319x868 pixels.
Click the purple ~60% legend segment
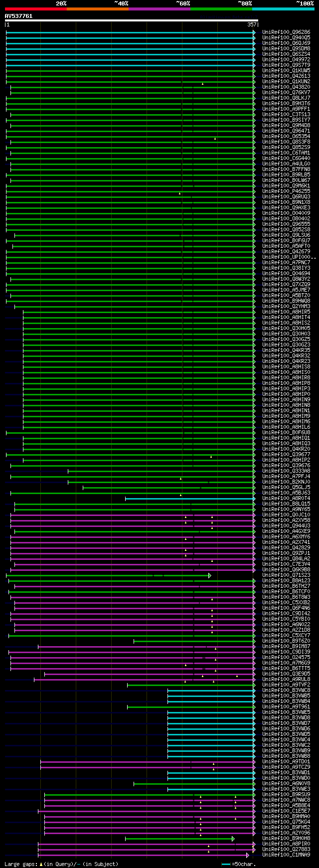pos(159,8)
